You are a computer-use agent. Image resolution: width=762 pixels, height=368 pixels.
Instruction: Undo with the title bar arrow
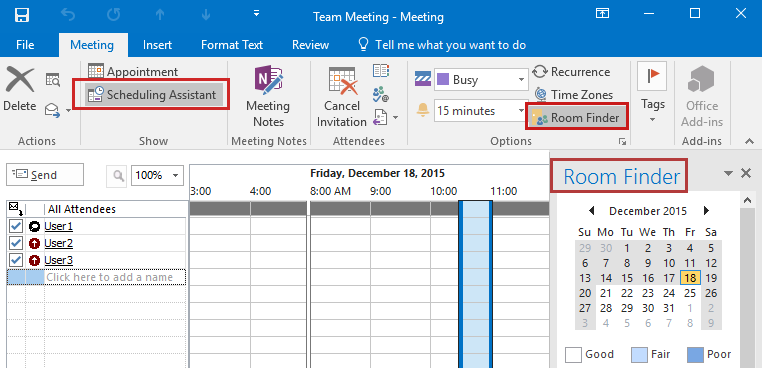tap(68, 15)
